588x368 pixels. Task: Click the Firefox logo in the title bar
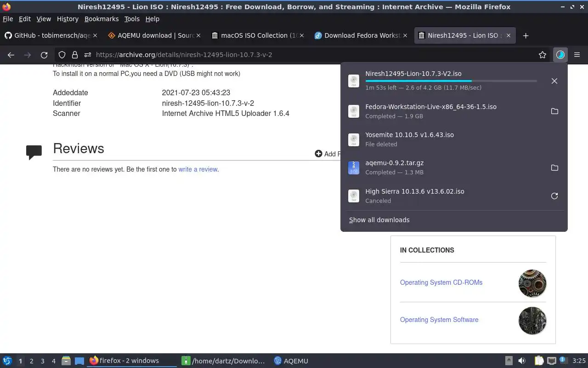[6, 7]
